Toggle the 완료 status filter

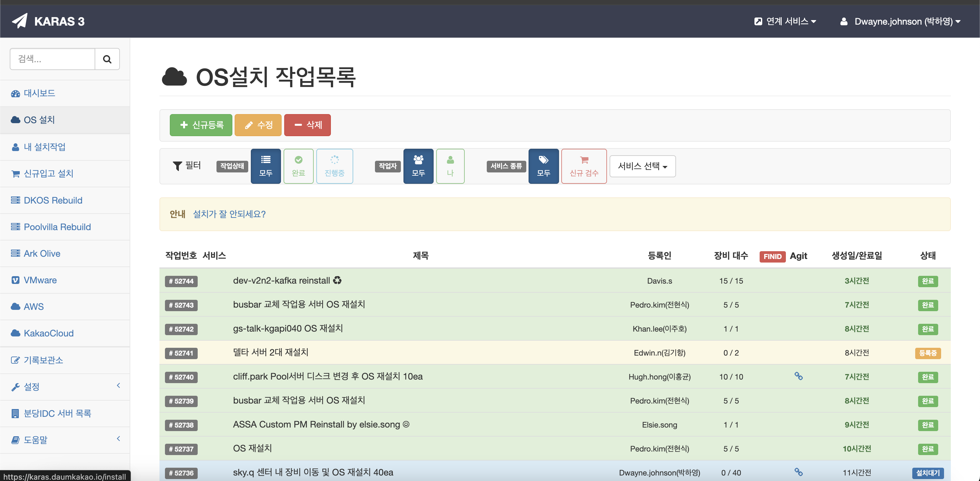(x=298, y=166)
